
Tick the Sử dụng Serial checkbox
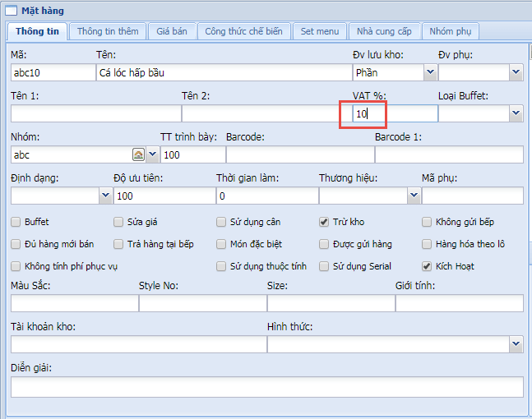324,266
